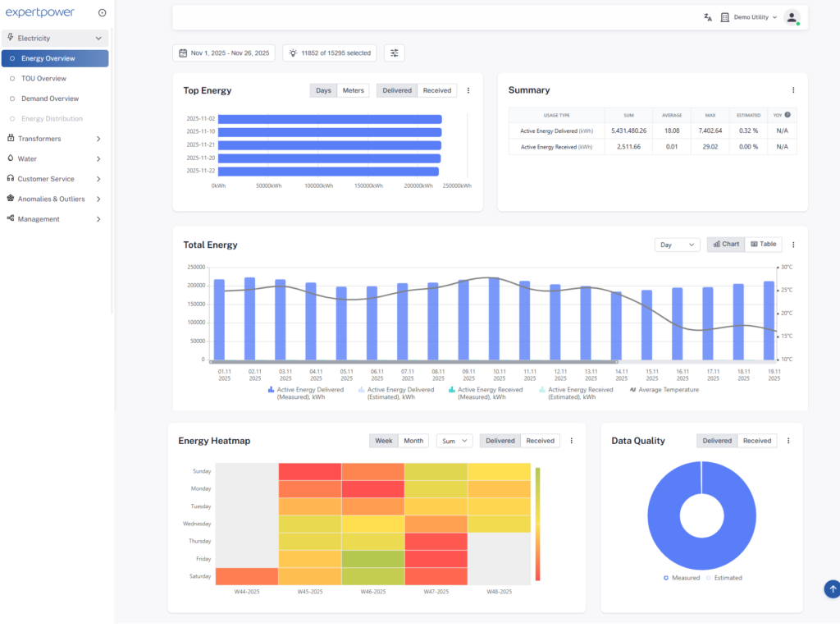Viewport: 840px width, 632px height.
Task: Select Received in Top Energy panel
Action: click(437, 90)
